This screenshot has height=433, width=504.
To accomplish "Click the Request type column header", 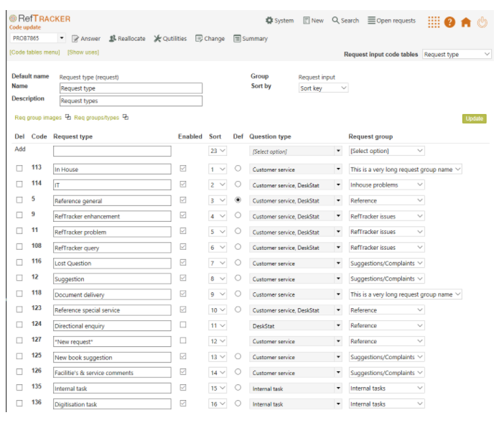I will [x=73, y=136].
